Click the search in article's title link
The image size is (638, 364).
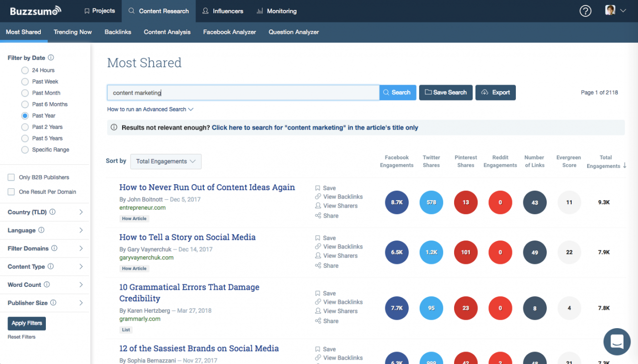(x=315, y=127)
